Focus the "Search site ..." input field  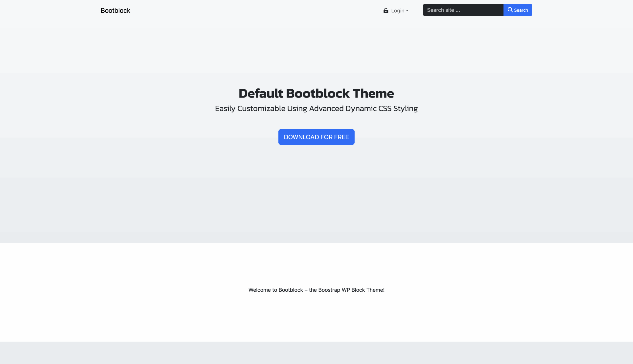pos(463,10)
